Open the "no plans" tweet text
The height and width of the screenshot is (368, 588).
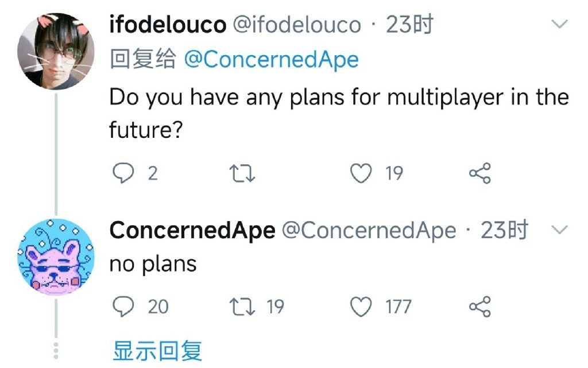(153, 264)
